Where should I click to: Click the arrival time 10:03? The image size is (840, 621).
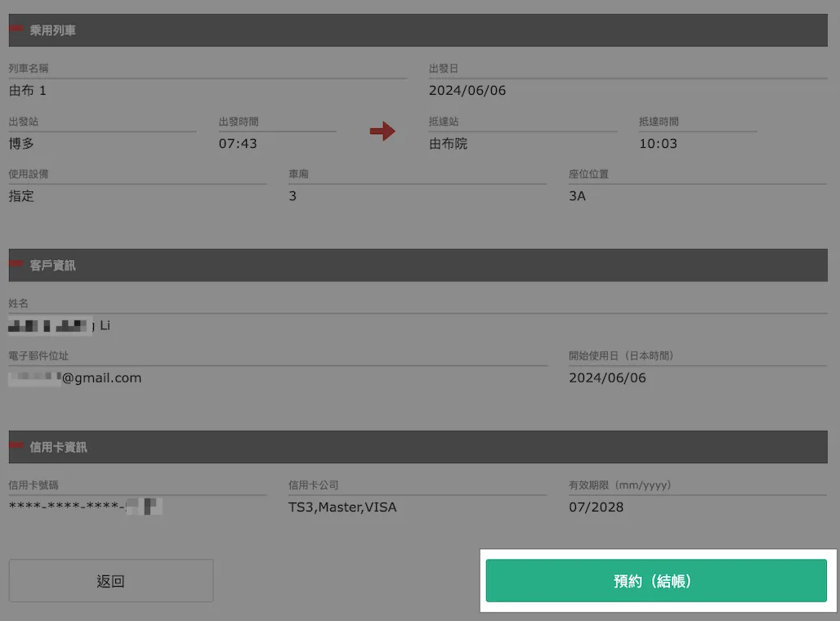point(658,144)
